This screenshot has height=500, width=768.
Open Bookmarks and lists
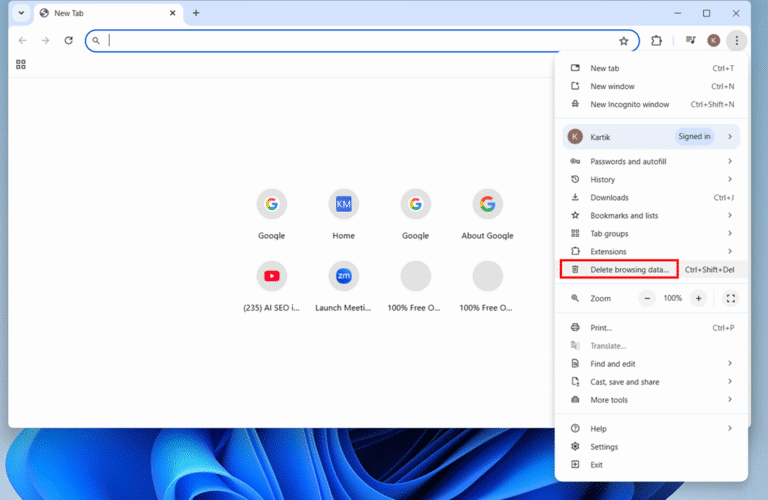tap(651, 215)
